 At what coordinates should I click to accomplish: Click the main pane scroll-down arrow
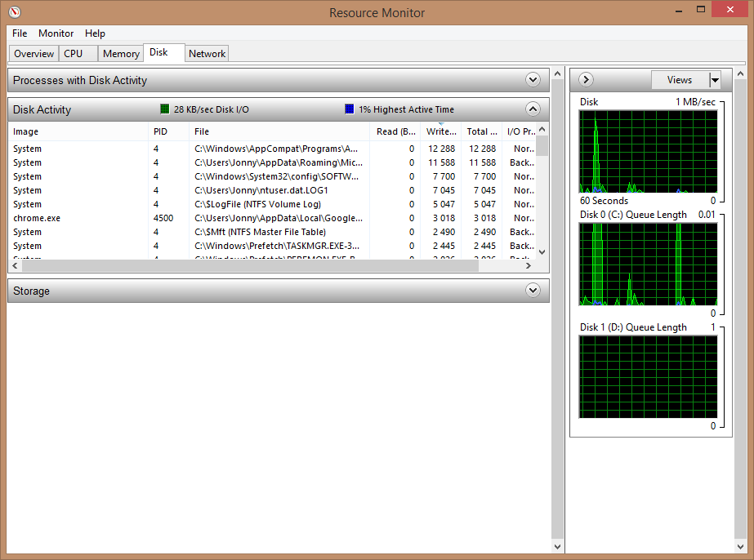pos(557,547)
